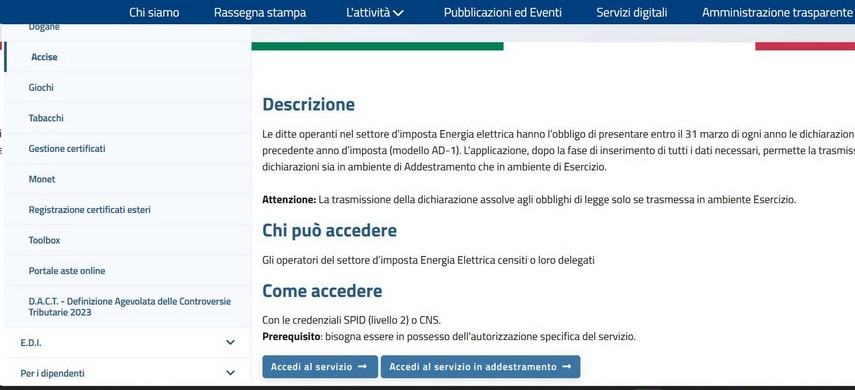Open D.A.C.T. Definizione Agevolata link
This screenshot has width=855, height=390.
(130, 307)
